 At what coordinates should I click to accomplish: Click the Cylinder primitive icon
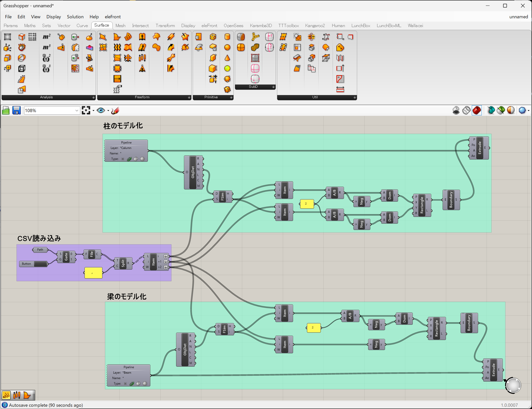click(227, 37)
